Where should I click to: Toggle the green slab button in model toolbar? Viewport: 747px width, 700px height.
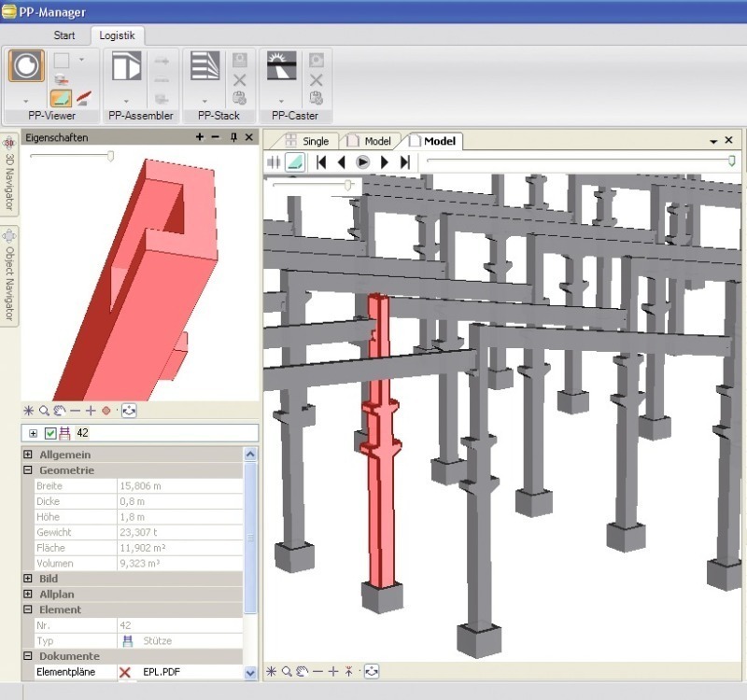(x=295, y=162)
